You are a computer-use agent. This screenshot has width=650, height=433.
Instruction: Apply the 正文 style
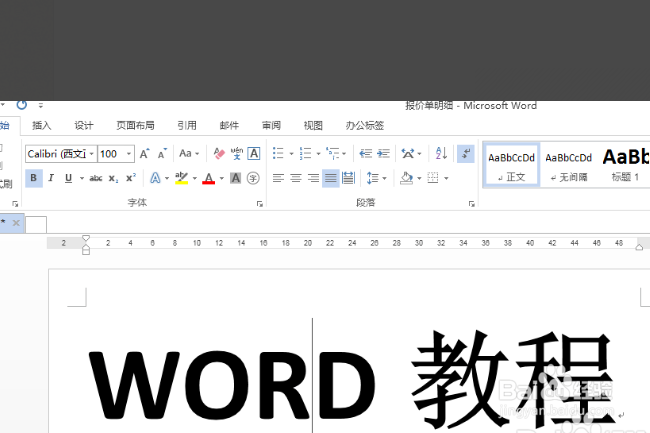point(512,166)
